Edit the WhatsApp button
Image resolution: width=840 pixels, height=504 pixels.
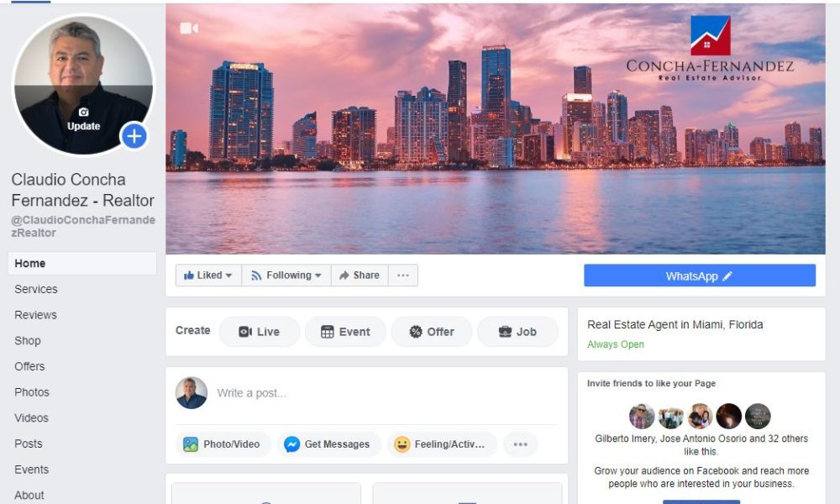700,276
